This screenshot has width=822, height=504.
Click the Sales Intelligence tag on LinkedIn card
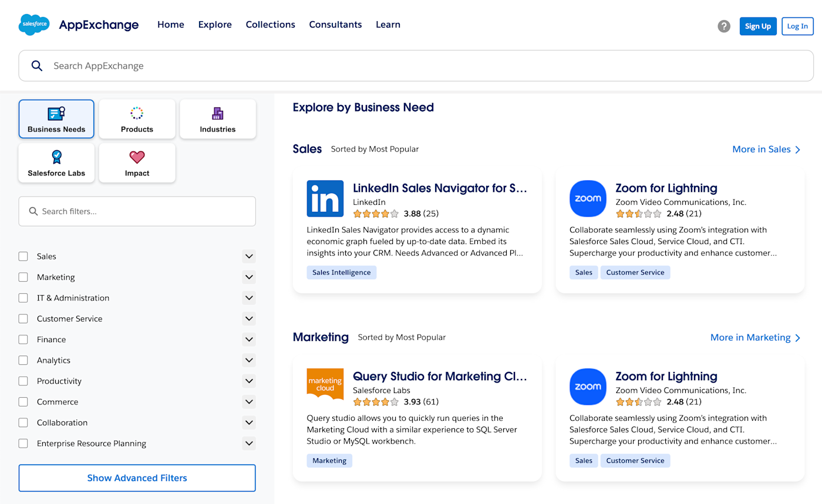[342, 272]
